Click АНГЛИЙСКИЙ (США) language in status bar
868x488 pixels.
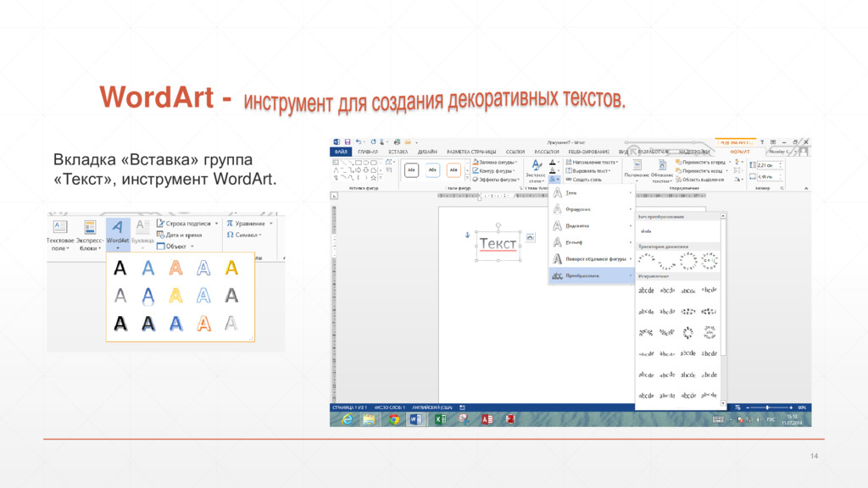click(432, 408)
